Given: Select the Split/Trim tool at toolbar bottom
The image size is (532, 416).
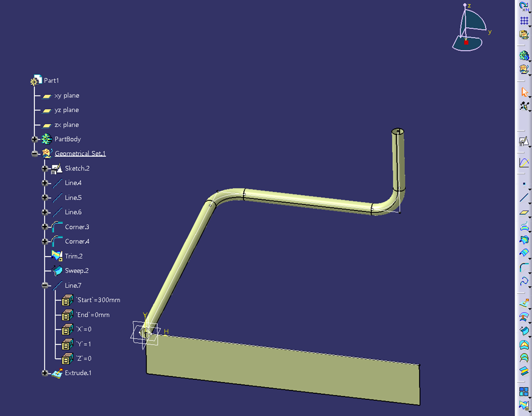Looking at the screenshot, I should 524,405.
